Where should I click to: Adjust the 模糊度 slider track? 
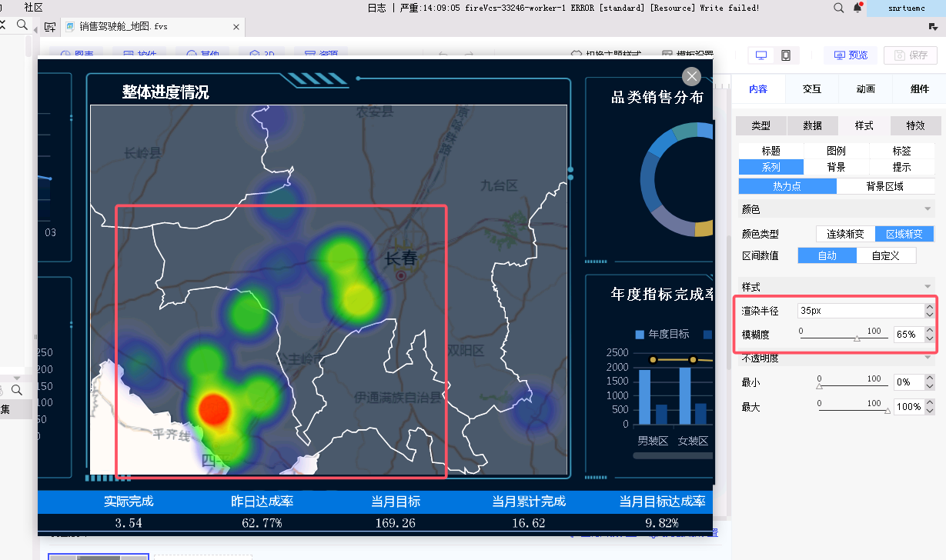click(x=844, y=338)
